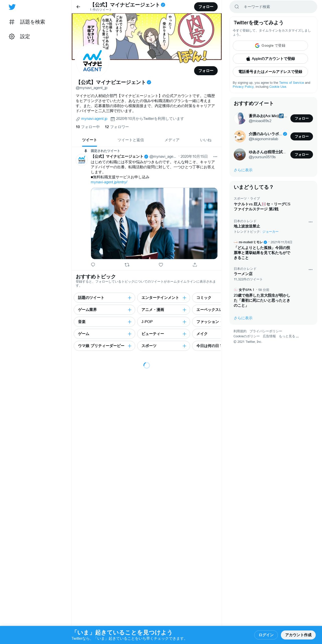Add topic エンターテインメント with plus icon
Viewport: 322px width, 644px height.
[184, 298]
